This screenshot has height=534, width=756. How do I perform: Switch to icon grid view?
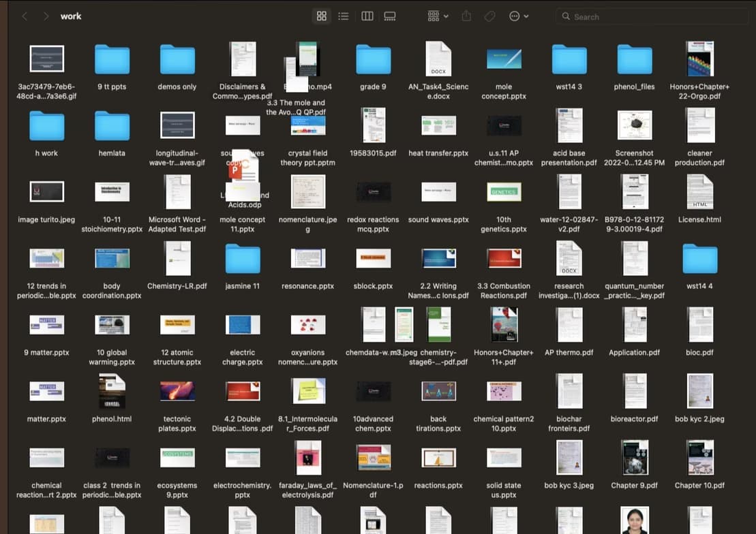(x=322, y=16)
